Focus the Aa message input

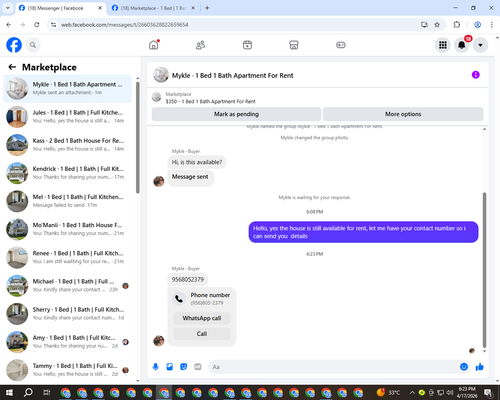(x=333, y=367)
